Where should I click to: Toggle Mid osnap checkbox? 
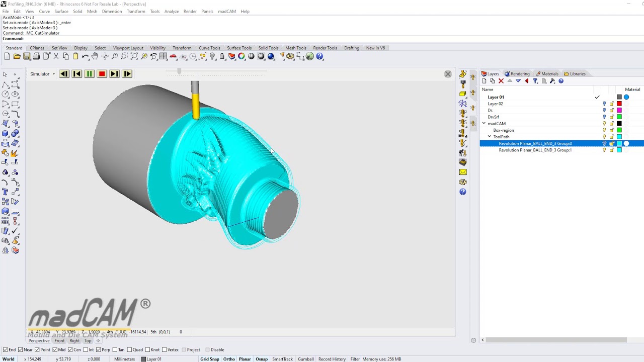tap(55, 350)
